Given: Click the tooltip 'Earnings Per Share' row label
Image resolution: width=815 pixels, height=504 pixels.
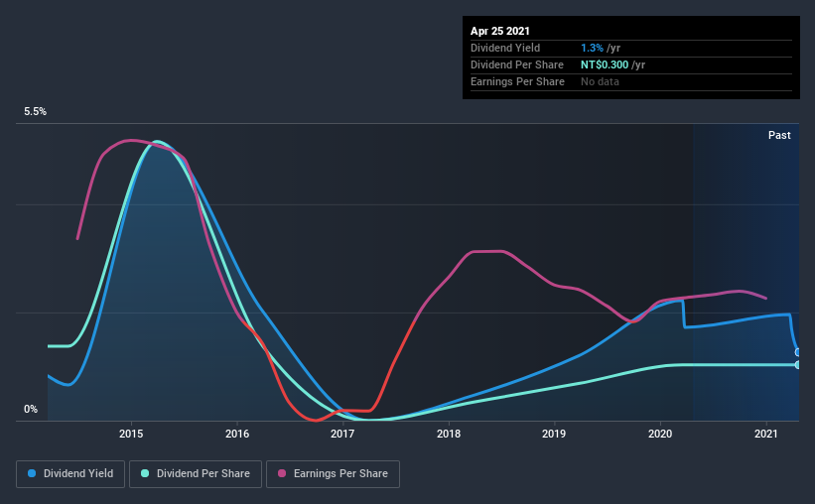Looking at the screenshot, I should [x=517, y=81].
